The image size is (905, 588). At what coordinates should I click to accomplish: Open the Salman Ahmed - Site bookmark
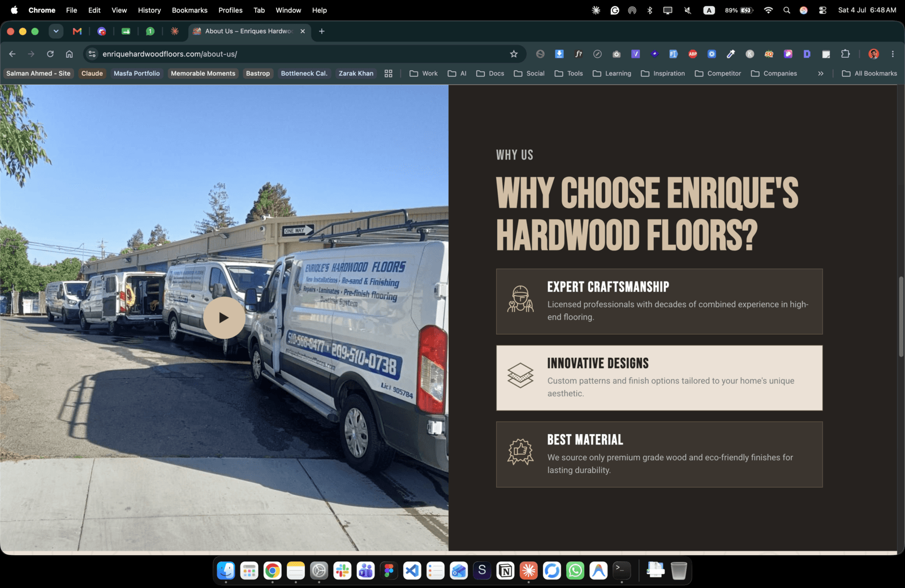(38, 73)
